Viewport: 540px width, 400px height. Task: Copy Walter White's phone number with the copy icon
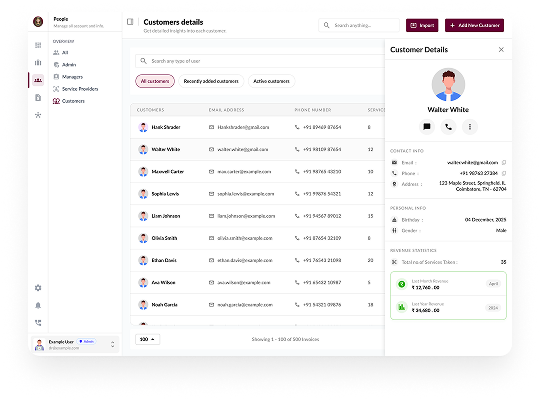coord(504,173)
